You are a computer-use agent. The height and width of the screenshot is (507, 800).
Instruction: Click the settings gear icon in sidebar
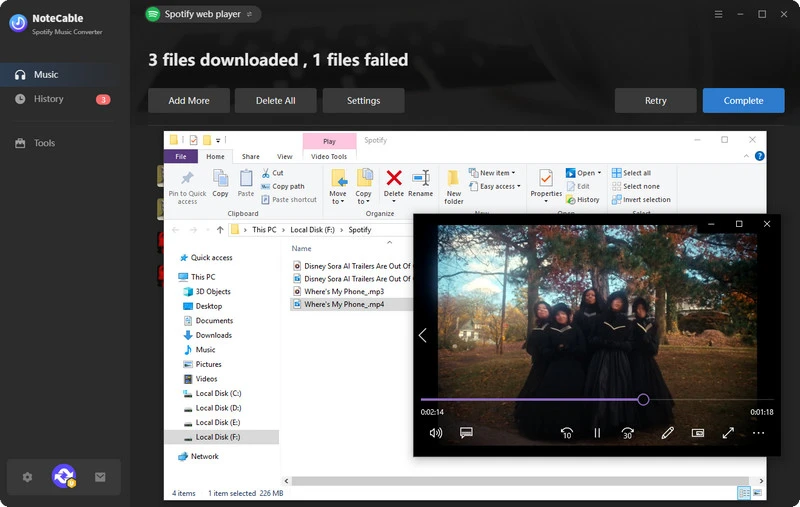[28, 477]
